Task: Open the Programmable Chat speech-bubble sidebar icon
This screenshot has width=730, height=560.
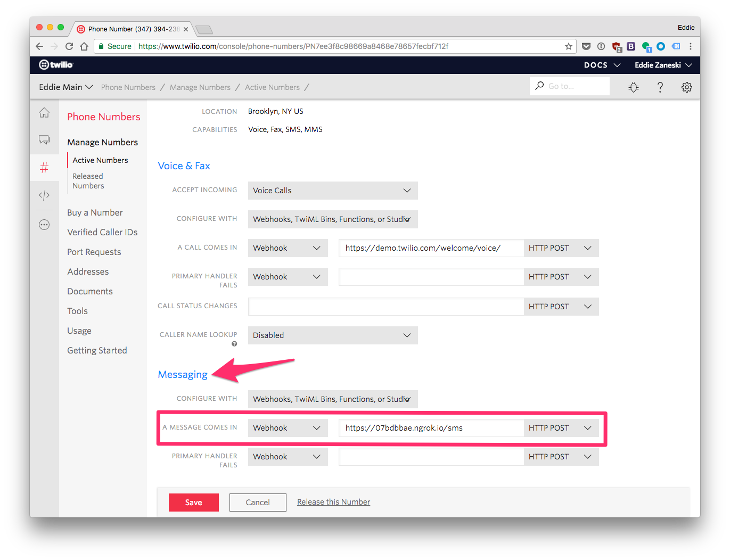Action: point(44,139)
